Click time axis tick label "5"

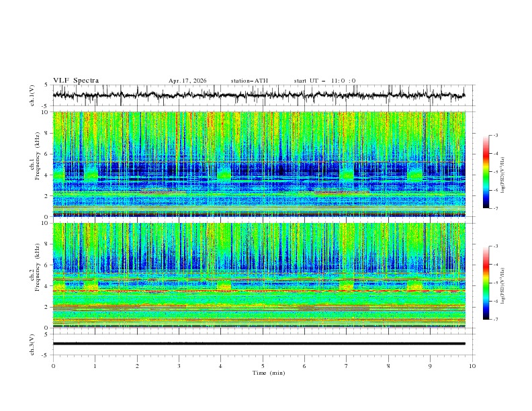pos(263,366)
